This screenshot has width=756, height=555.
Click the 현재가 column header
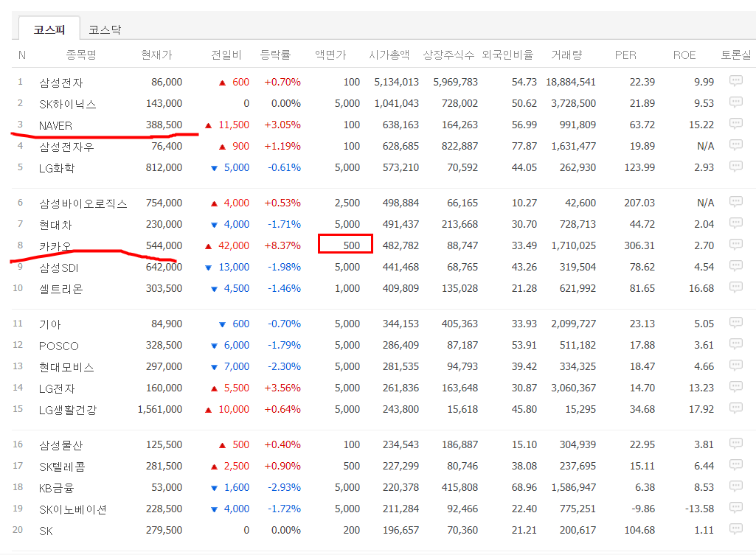click(x=156, y=55)
